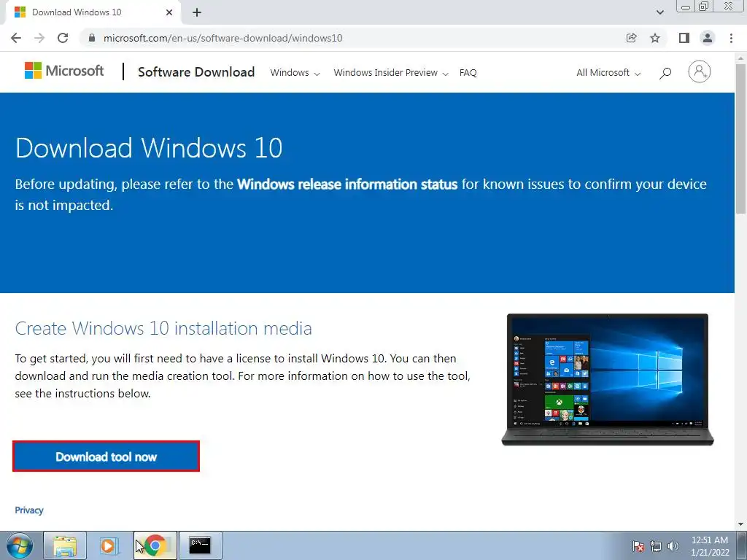Open the FAQ menu item
The height and width of the screenshot is (560, 747).
click(468, 73)
